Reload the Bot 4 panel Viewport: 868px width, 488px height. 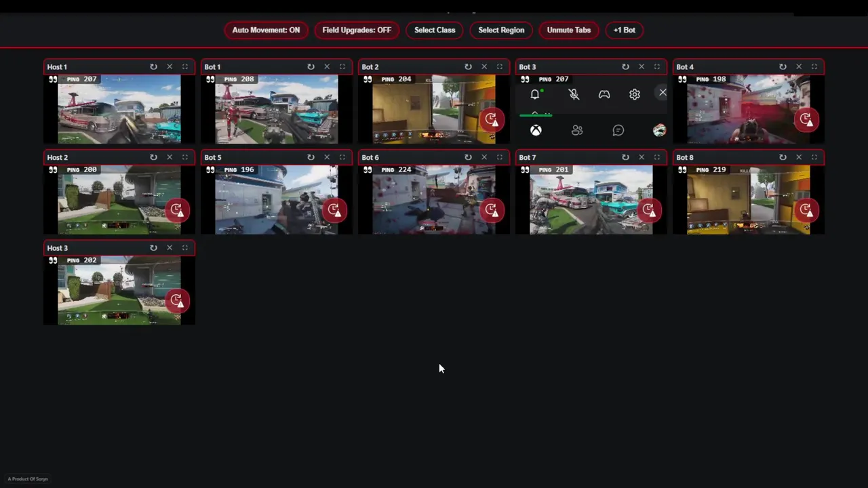783,66
